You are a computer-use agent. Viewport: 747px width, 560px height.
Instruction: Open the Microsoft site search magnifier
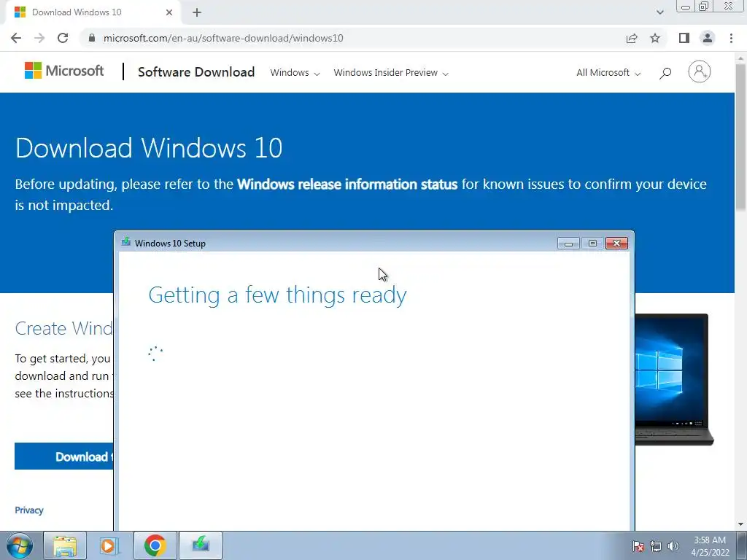point(665,73)
